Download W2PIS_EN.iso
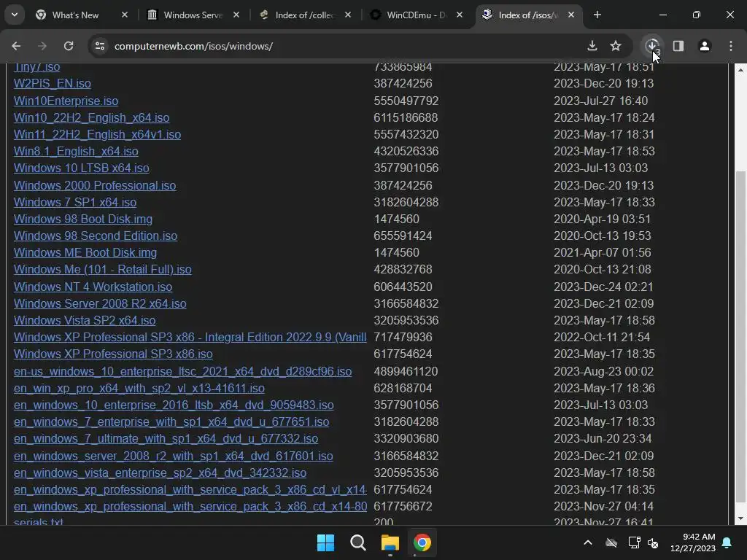This screenshot has width=747, height=560. click(53, 83)
